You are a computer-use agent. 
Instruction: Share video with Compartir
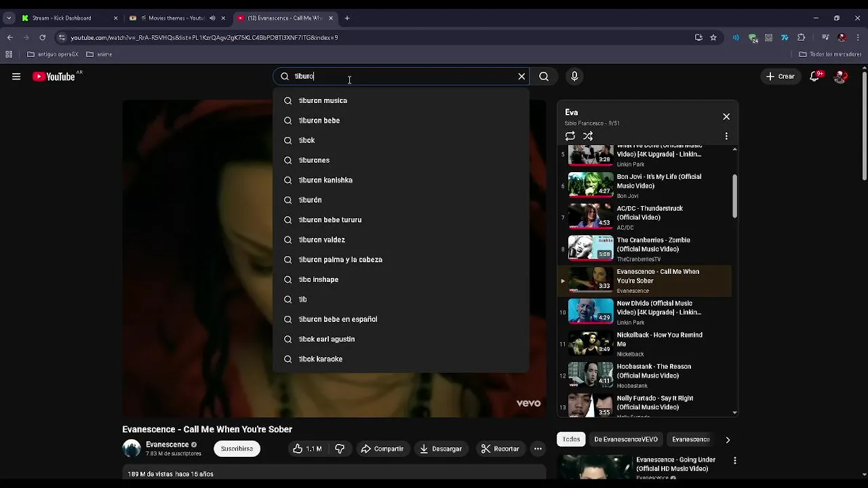[x=382, y=449]
